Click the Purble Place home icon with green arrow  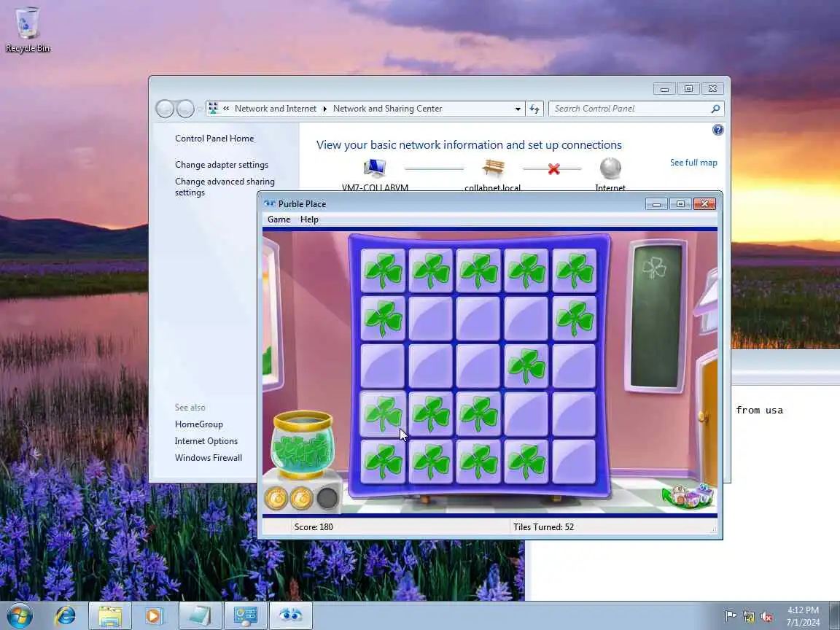point(689,496)
